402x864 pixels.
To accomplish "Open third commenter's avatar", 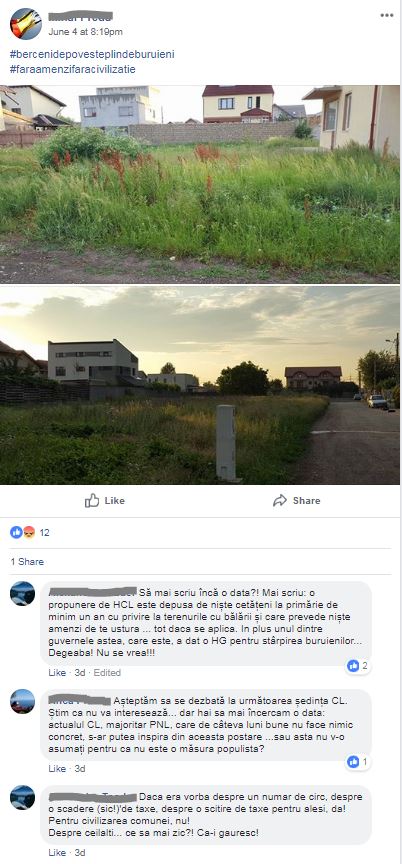I will pyautogui.click(x=23, y=797).
